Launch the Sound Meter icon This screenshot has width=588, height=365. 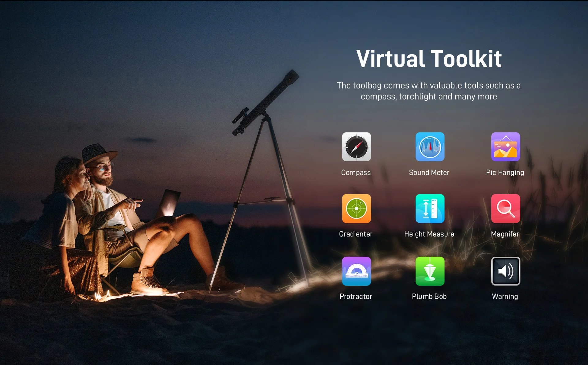coord(430,147)
